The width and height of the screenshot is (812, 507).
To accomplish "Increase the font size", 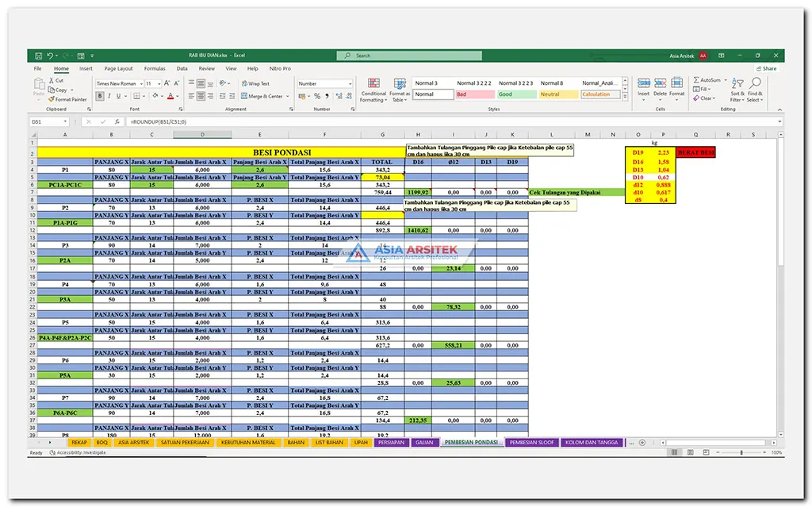I will pyautogui.click(x=167, y=83).
